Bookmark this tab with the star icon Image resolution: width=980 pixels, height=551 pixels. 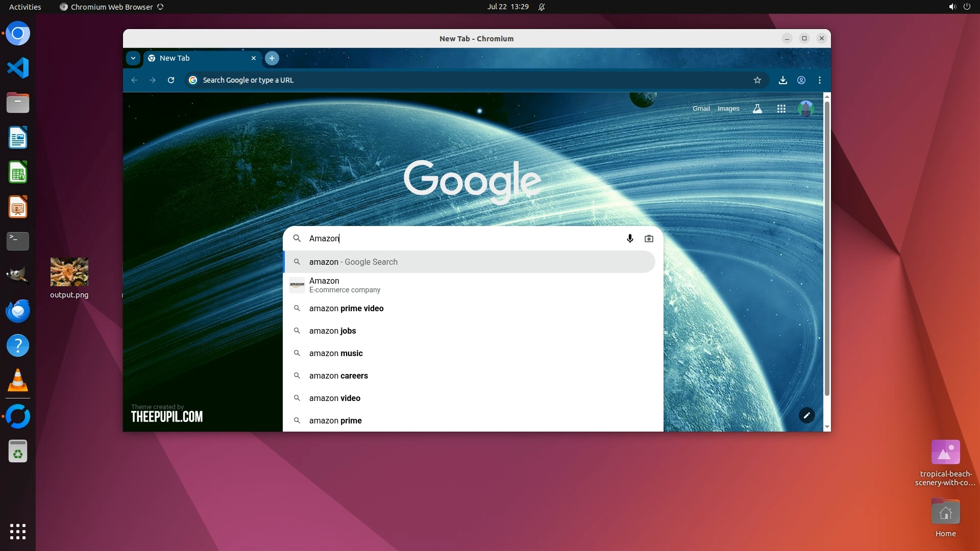click(757, 80)
